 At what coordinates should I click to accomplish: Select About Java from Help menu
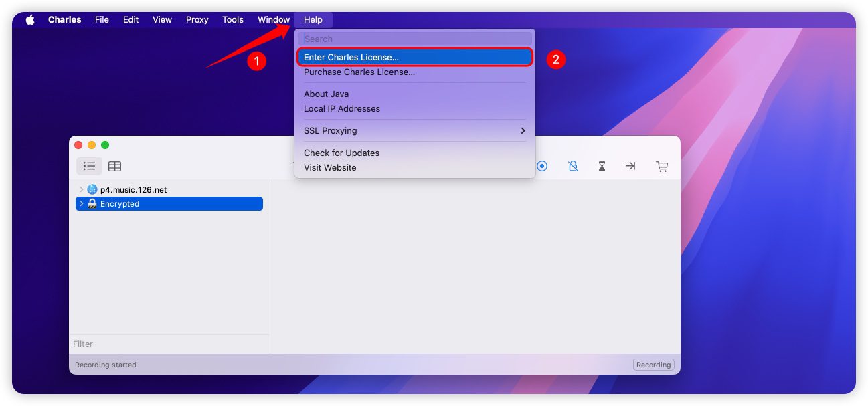tap(415, 94)
